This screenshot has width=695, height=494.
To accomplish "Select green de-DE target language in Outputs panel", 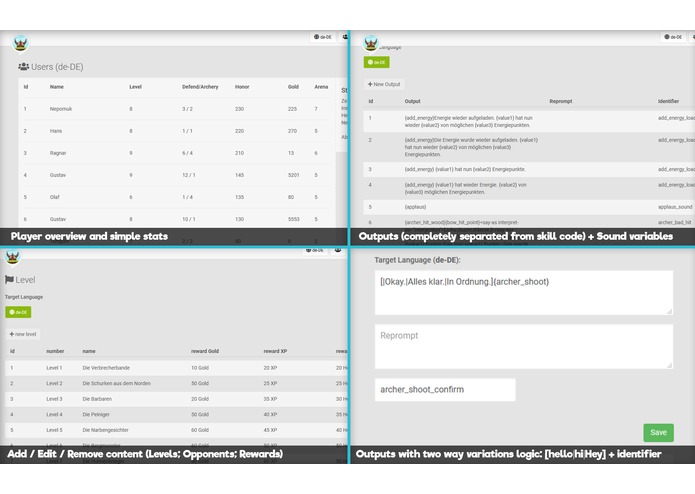I will pos(377,62).
